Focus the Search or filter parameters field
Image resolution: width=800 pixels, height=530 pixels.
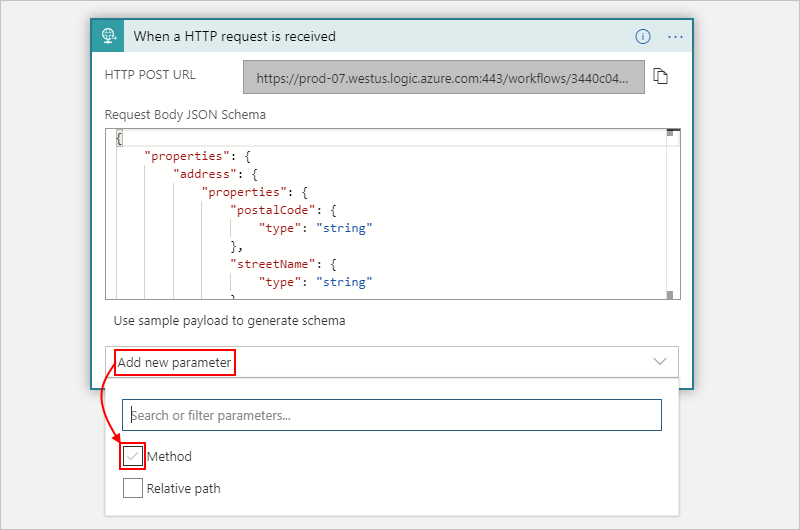point(391,415)
